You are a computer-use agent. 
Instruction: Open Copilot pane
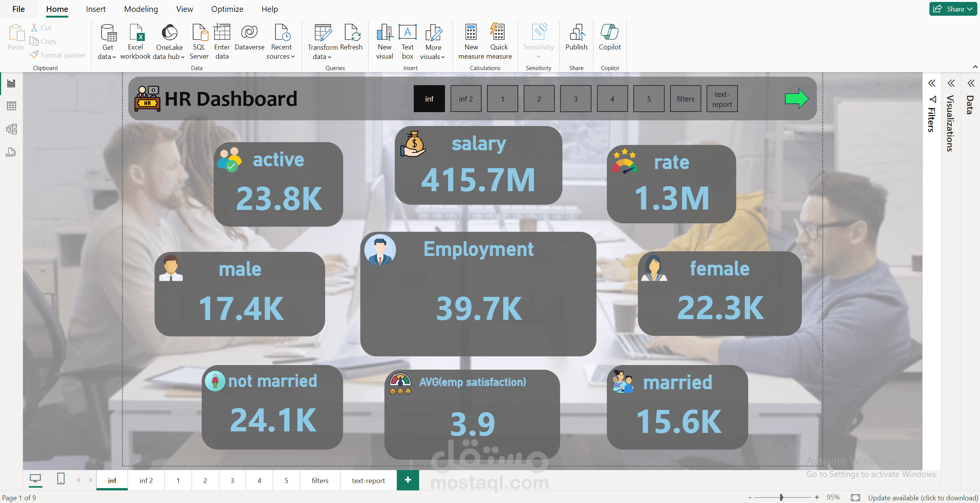pos(610,37)
